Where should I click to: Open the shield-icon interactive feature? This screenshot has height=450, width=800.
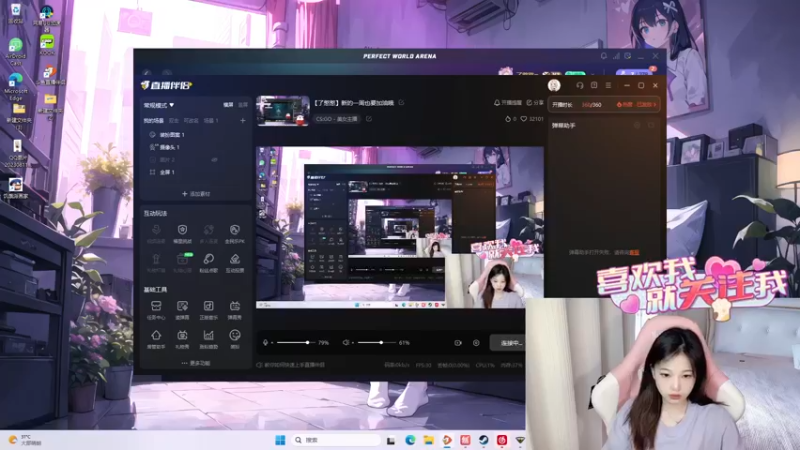click(182, 234)
